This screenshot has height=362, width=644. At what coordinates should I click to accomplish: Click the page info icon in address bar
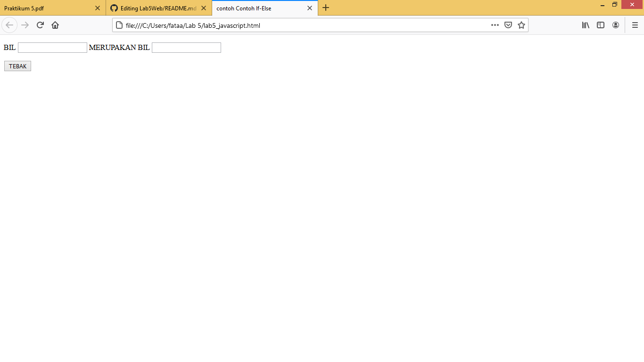(118, 25)
